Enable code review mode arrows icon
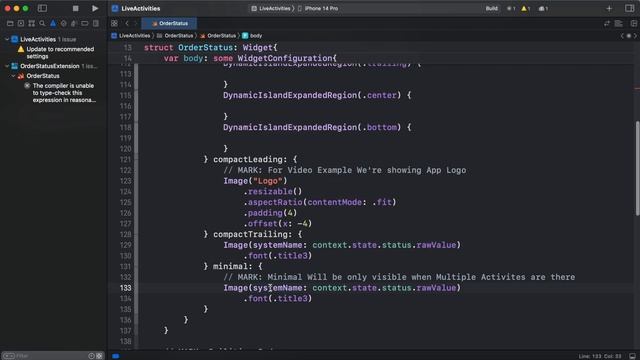This screenshot has width=640, height=360. 607,24
